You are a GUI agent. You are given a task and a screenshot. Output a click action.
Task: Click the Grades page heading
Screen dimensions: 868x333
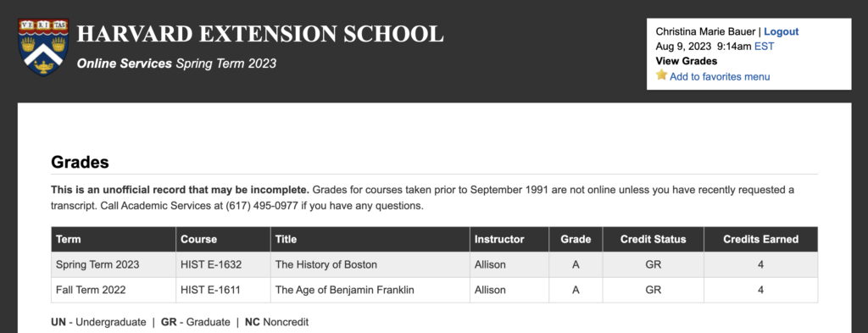point(80,163)
